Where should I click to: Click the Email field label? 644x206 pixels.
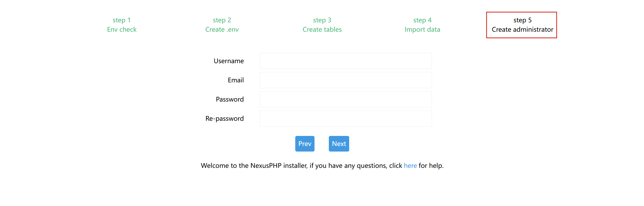point(236,80)
